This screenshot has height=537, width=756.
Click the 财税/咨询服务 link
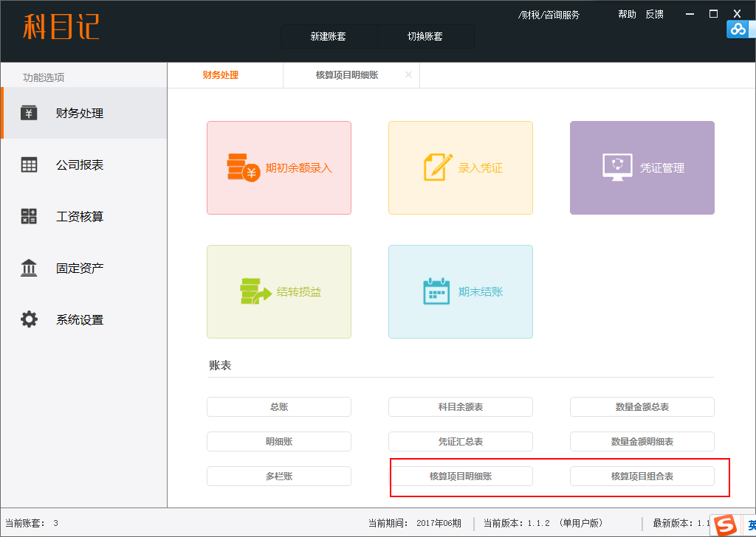(x=549, y=15)
